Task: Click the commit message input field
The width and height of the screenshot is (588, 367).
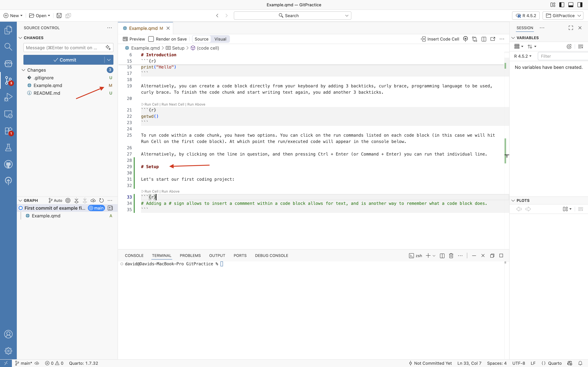Action: (64, 48)
